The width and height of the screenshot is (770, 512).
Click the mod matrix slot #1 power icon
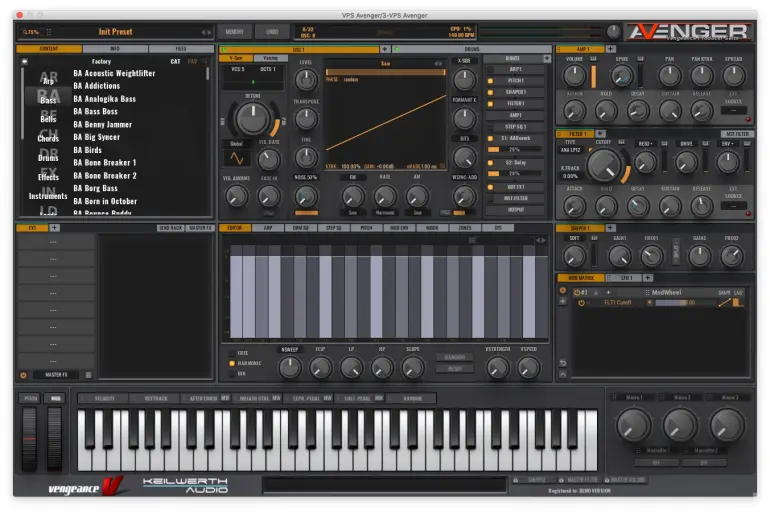577,293
